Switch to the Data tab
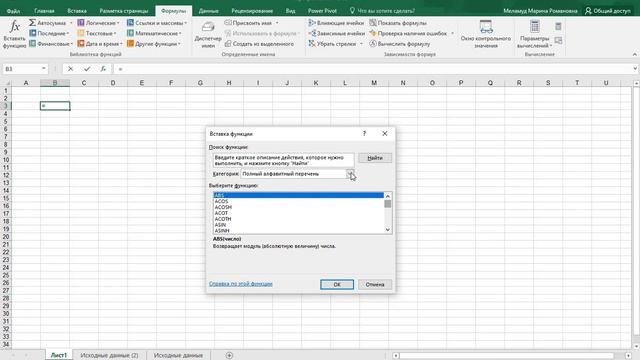 pos(209,11)
